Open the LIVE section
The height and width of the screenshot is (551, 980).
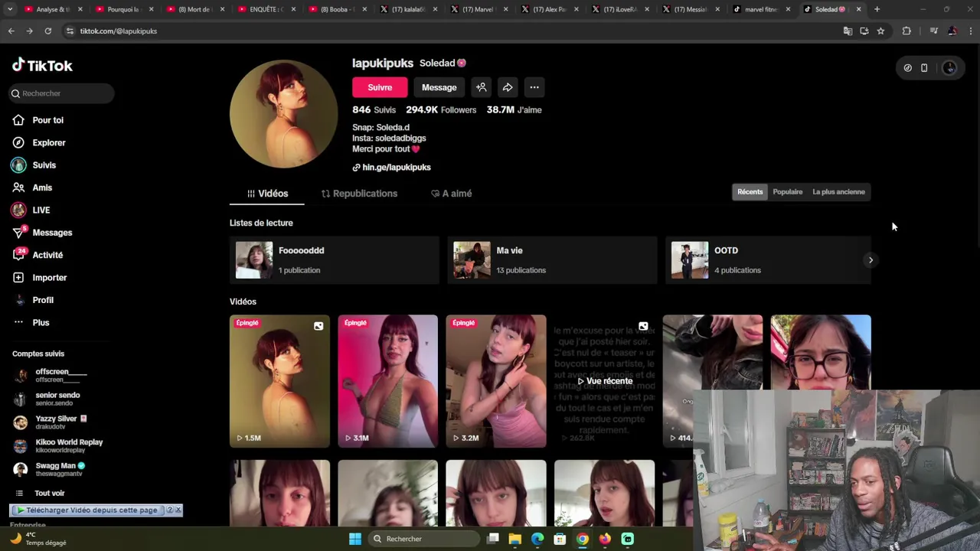(x=41, y=210)
